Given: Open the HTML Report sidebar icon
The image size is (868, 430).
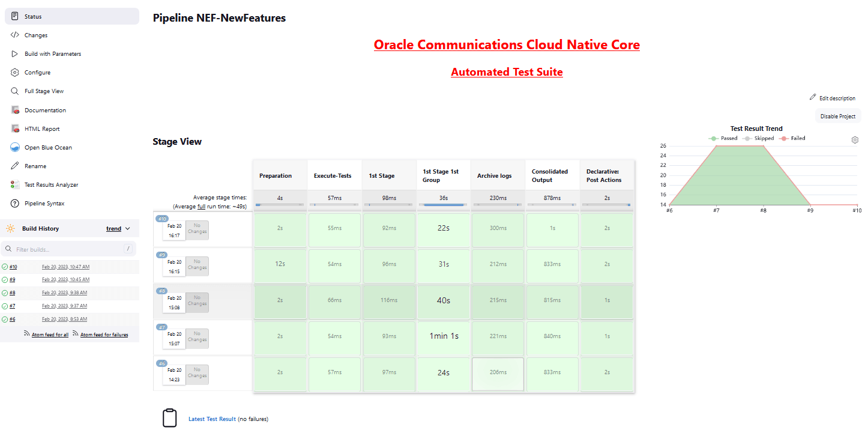Looking at the screenshot, I should [14, 129].
